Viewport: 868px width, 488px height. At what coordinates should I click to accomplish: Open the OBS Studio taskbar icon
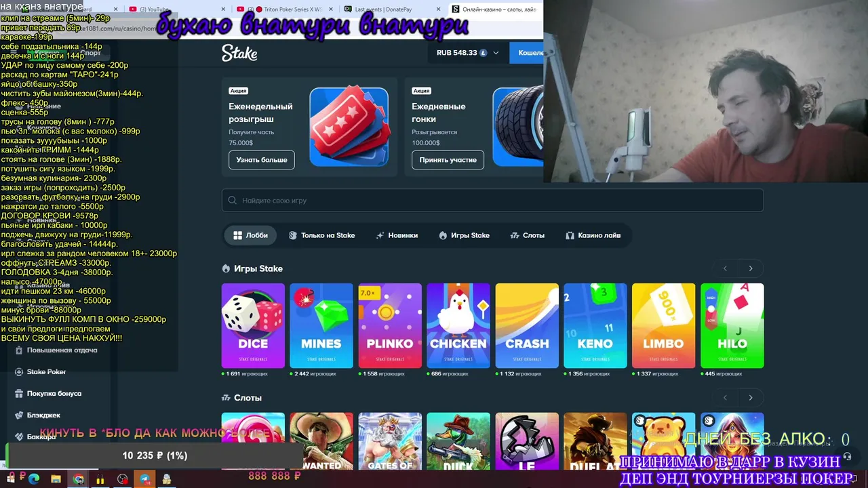[x=123, y=479]
